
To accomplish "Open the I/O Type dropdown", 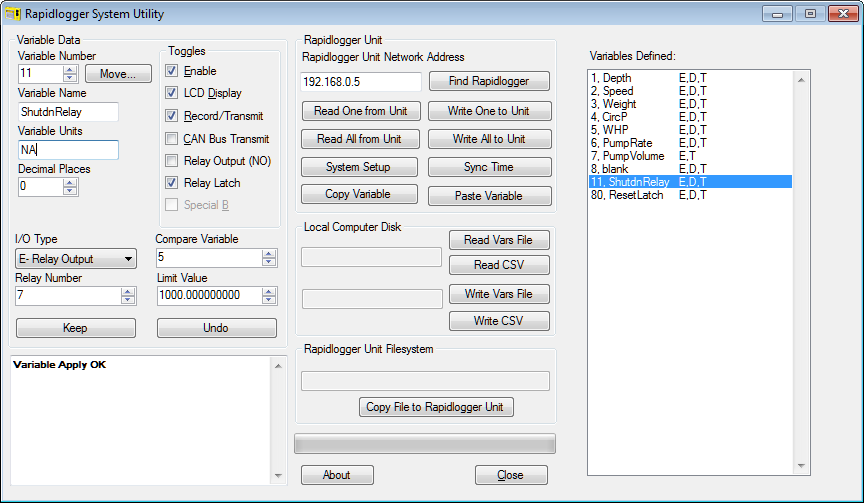I will pos(75,258).
